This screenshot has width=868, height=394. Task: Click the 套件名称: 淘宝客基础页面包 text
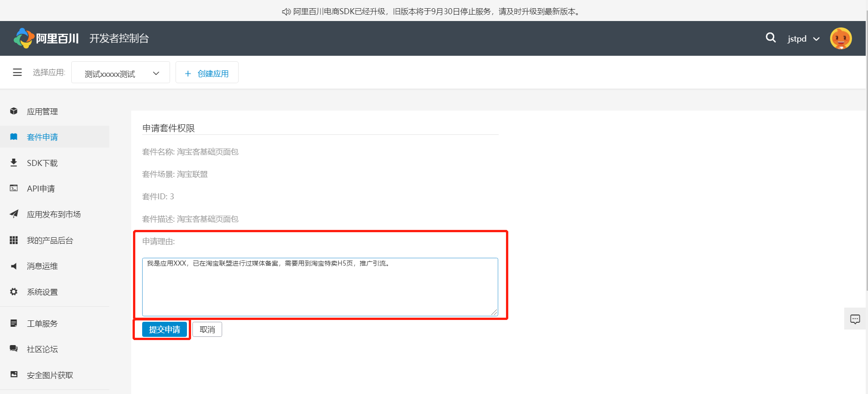pyautogui.click(x=190, y=152)
